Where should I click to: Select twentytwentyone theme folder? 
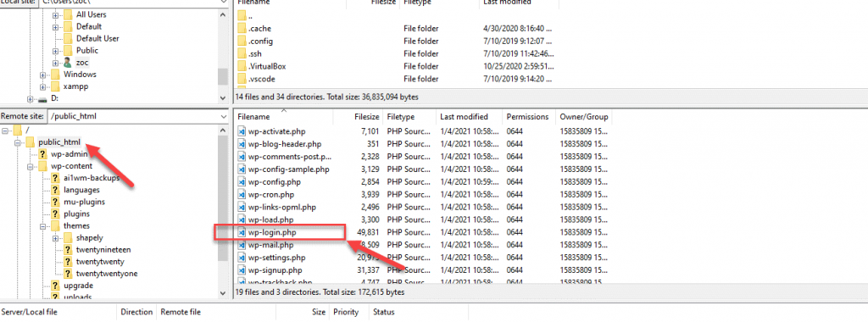tap(106, 274)
